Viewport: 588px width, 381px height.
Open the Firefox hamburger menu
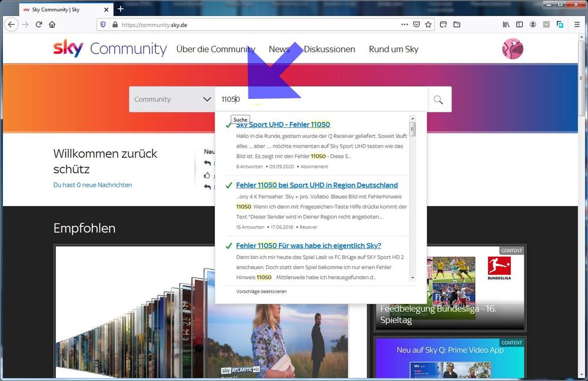pyautogui.click(x=577, y=25)
